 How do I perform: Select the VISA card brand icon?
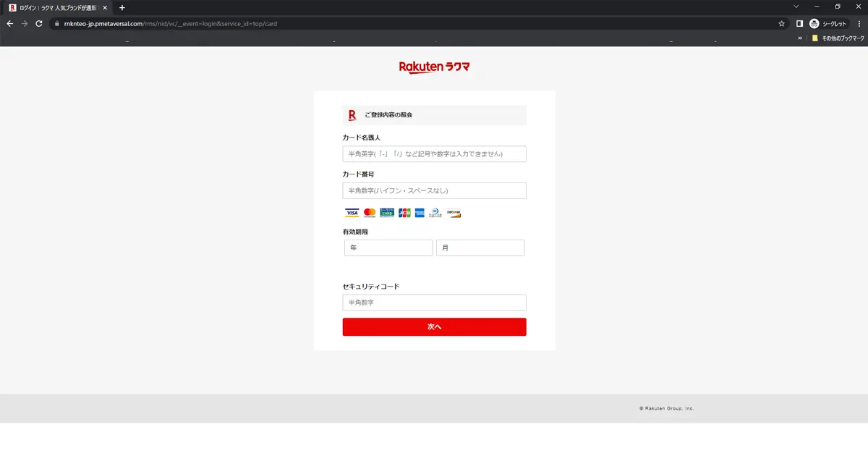click(x=352, y=212)
